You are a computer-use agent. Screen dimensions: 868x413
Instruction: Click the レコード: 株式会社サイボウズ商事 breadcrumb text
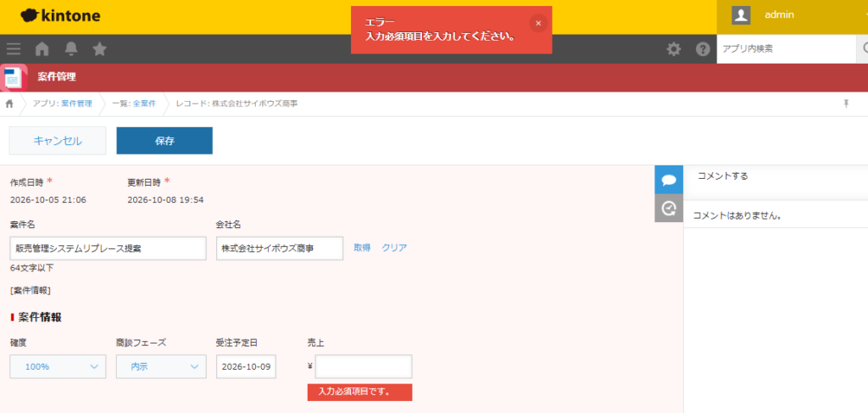236,103
